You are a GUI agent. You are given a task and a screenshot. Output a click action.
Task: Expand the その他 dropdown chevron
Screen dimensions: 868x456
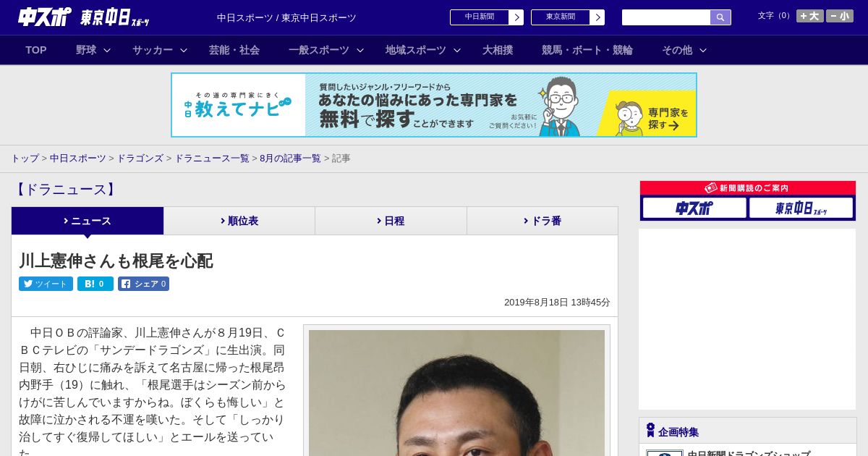703,50
